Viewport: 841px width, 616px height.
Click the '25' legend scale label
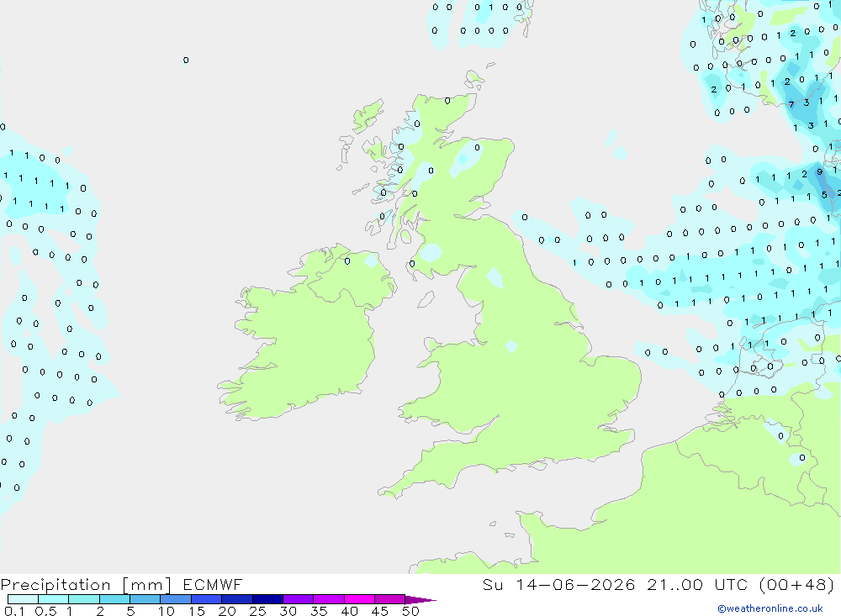258,611
